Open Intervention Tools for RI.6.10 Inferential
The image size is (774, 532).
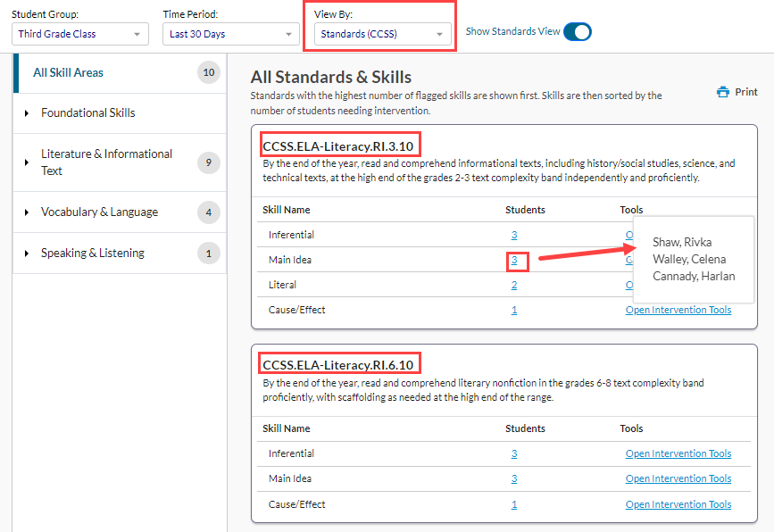coord(678,454)
